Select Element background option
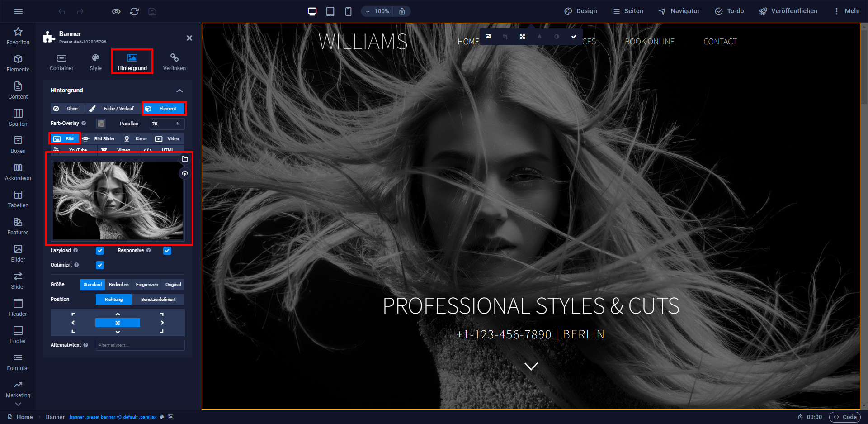The height and width of the screenshot is (424, 868). click(164, 109)
